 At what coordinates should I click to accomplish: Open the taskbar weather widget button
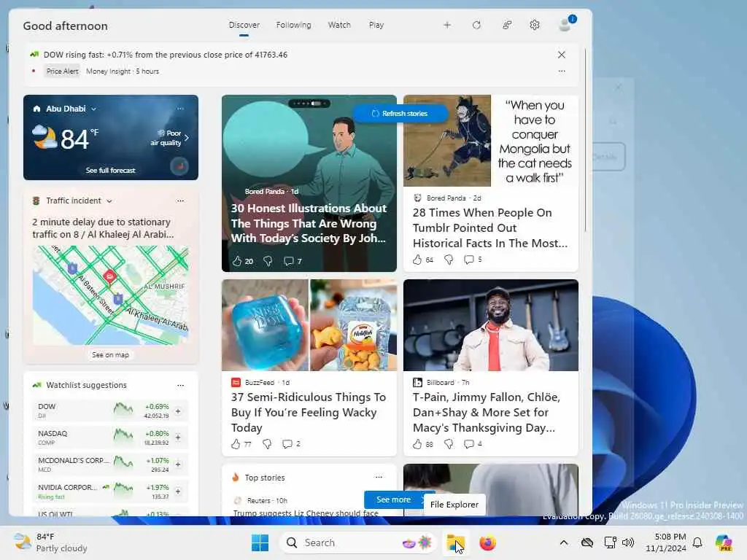click(x=50, y=542)
